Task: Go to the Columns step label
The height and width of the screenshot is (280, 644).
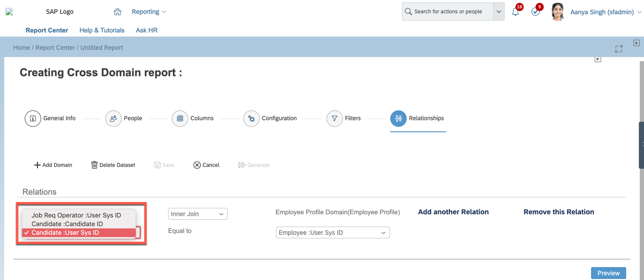Action: [x=202, y=118]
